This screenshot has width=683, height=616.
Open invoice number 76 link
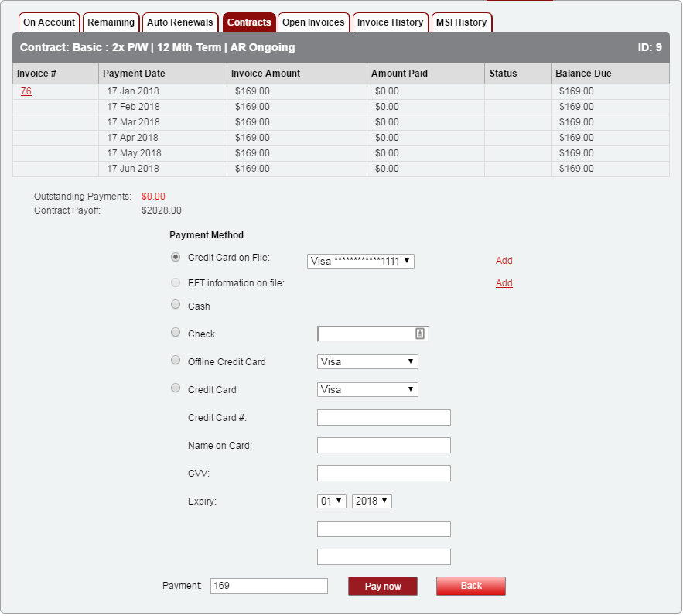click(26, 91)
